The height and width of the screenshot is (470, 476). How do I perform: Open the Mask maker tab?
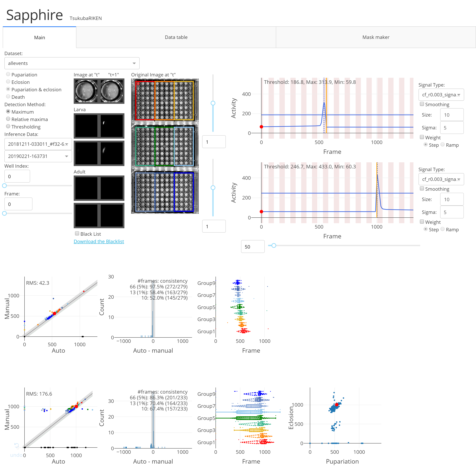click(x=375, y=37)
